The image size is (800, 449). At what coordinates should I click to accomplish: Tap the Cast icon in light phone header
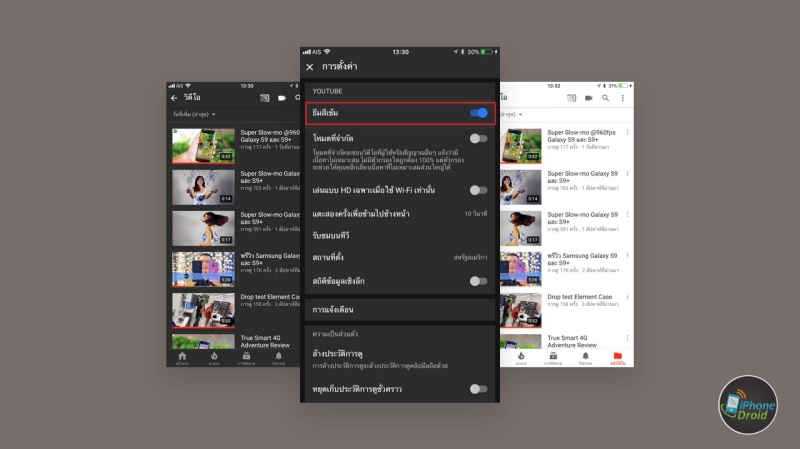point(571,98)
